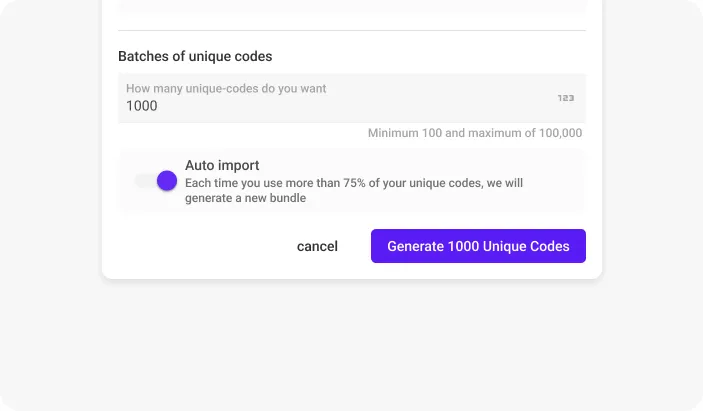Image resolution: width=703 pixels, height=411 pixels.
Task: Click the purple knob of the Auto import toggle
Action: pyautogui.click(x=167, y=181)
